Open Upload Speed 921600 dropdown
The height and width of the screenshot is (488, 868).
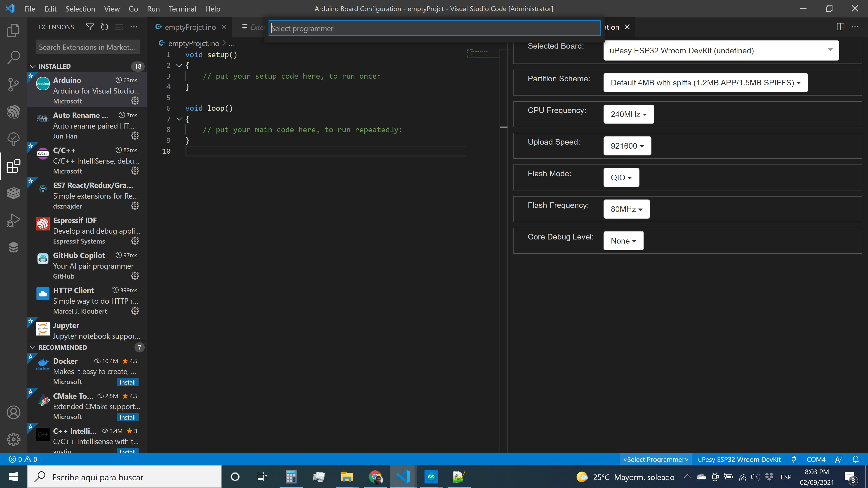pos(627,146)
